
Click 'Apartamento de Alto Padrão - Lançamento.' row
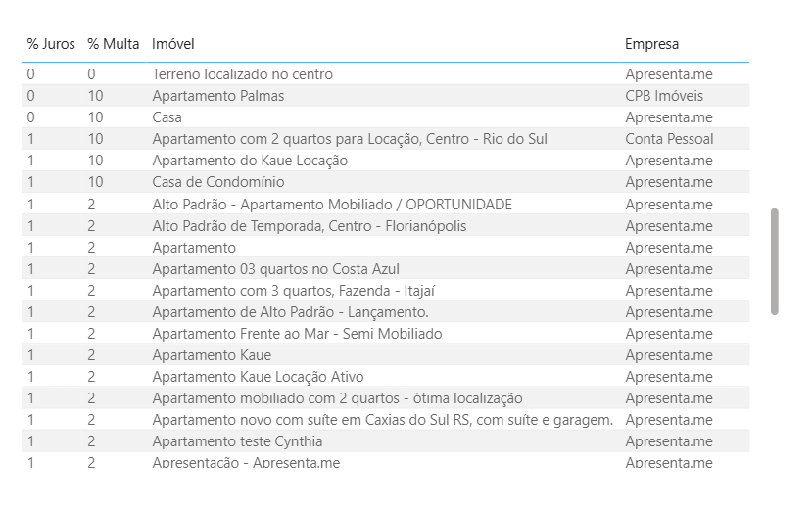pyautogui.click(x=290, y=312)
